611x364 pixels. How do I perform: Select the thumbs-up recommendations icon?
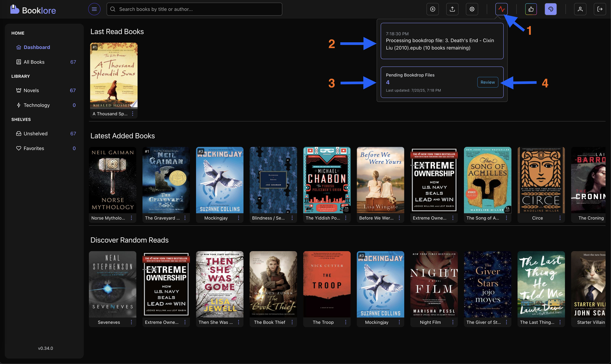point(531,9)
